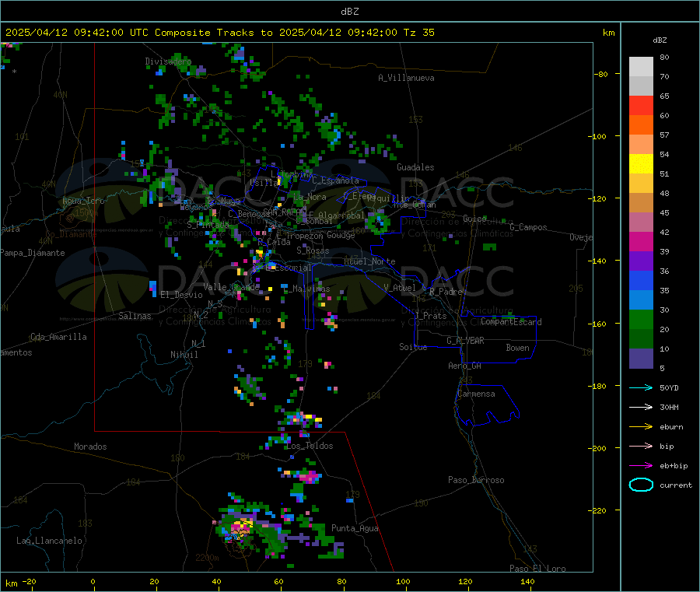Viewport: 700px width, 592px height.
Task: Click the Lag.Llancanelo map label
Action: pyautogui.click(x=50, y=541)
